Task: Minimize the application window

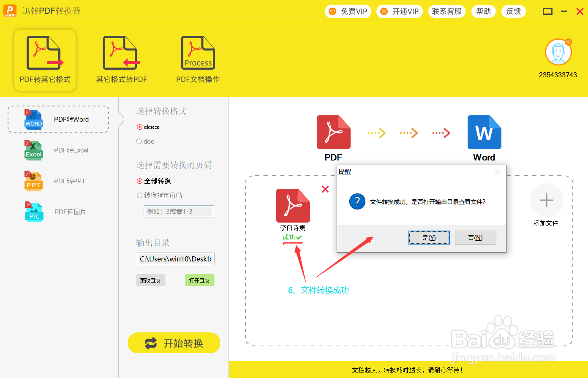Action: tap(564, 11)
